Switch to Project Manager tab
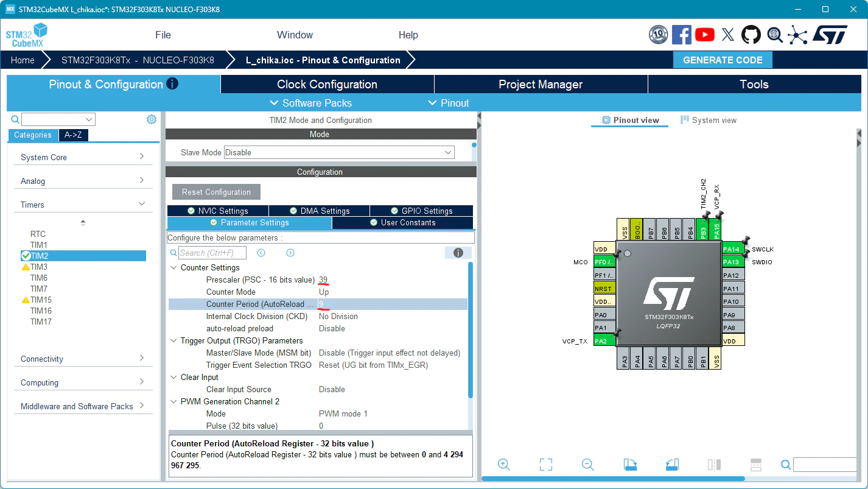Screen dimensions: 868x489 (541, 84)
